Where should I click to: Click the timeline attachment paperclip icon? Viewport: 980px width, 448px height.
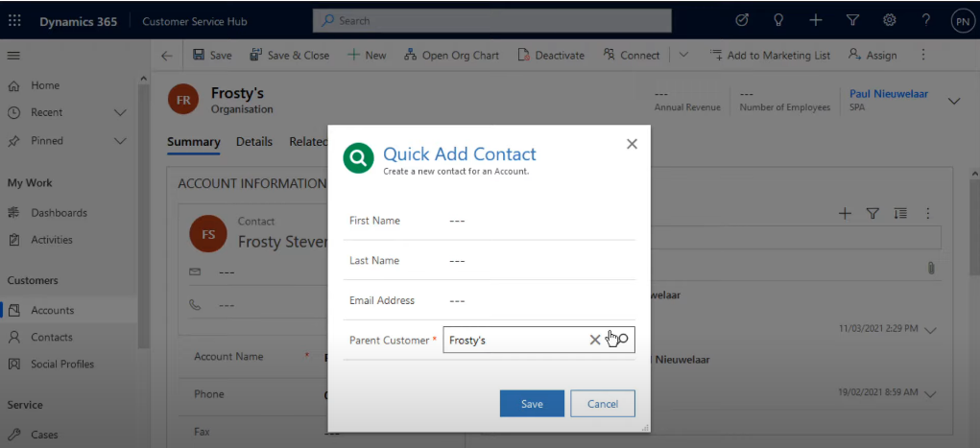pyautogui.click(x=931, y=268)
